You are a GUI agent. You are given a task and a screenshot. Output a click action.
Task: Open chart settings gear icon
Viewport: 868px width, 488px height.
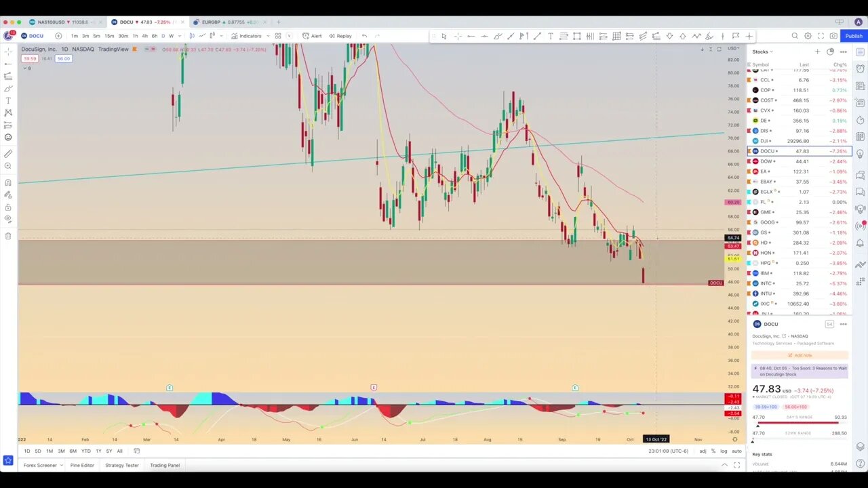pos(808,36)
